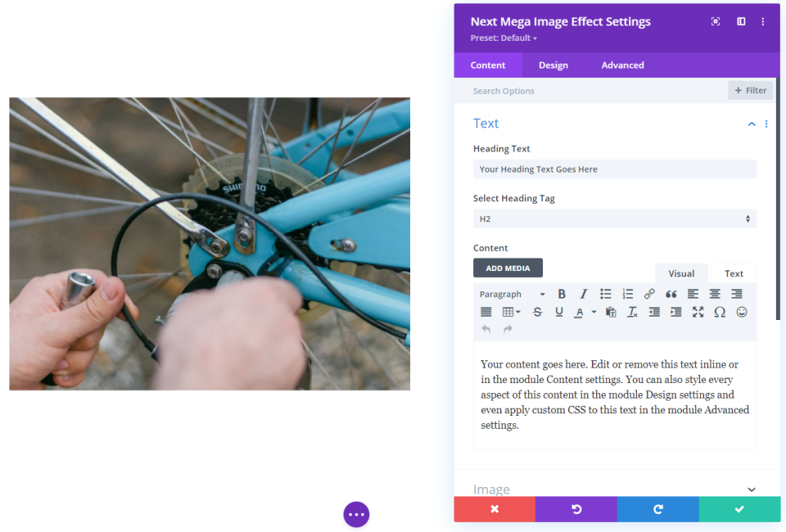The image size is (786, 532).
Task: Toggle bold formatting in the editor
Action: tap(562, 294)
